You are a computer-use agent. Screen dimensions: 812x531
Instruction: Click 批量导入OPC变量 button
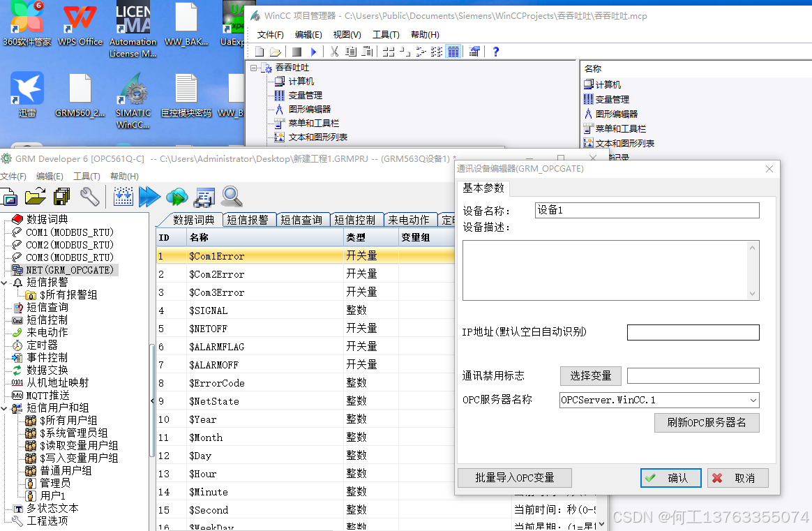point(515,478)
